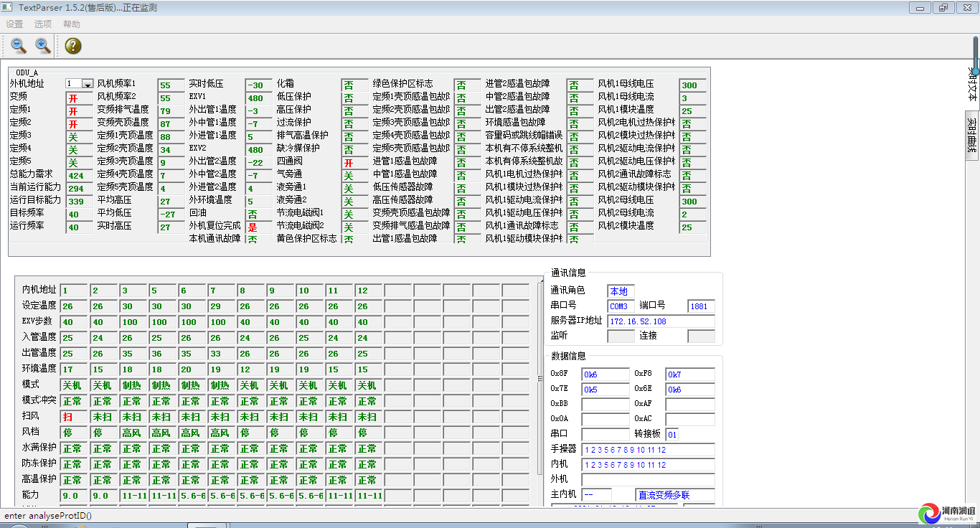Open the 设置 menu
Viewport: 980px width, 528px height.
pos(14,24)
